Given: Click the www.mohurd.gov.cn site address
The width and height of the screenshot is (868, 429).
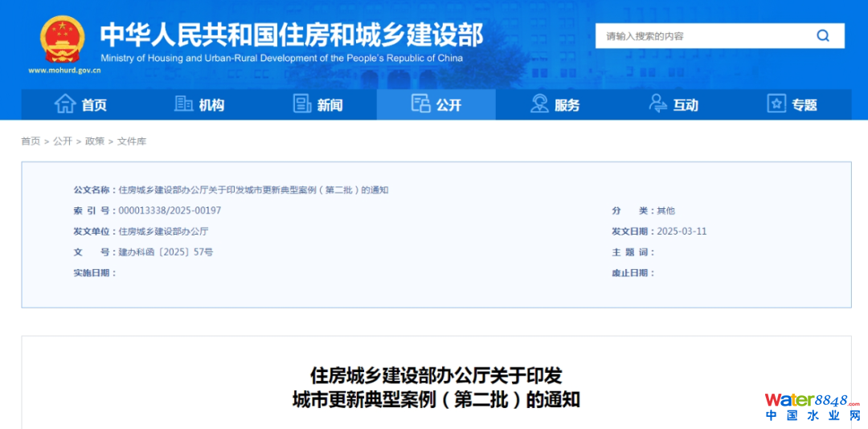Looking at the screenshot, I should [x=64, y=71].
